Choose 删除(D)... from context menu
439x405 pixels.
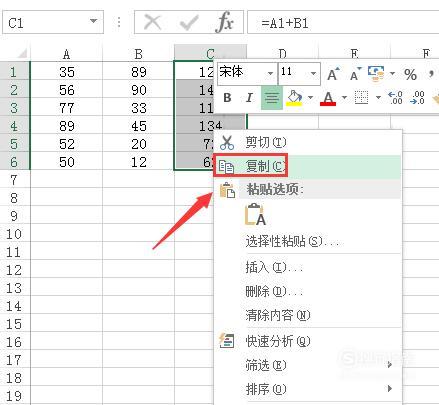[x=308, y=291]
